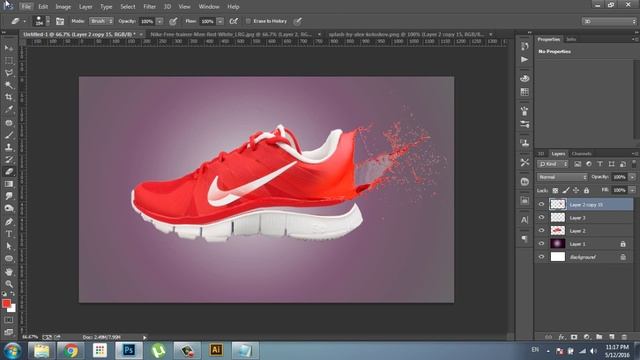The width and height of the screenshot is (640, 360).
Task: Select the Zoom tool
Action: tap(9, 284)
